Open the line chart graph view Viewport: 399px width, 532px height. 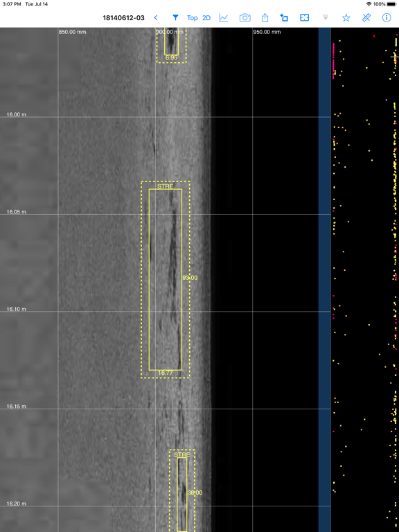point(224,17)
